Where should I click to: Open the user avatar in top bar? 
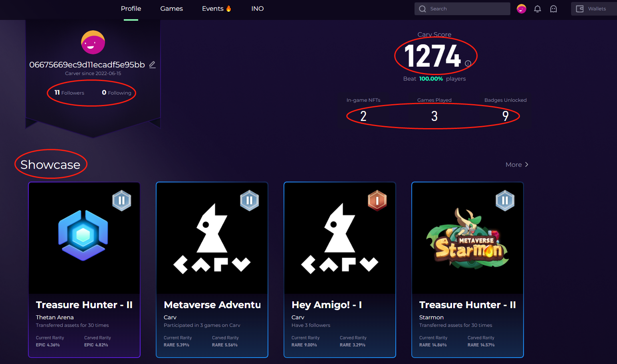click(x=522, y=9)
